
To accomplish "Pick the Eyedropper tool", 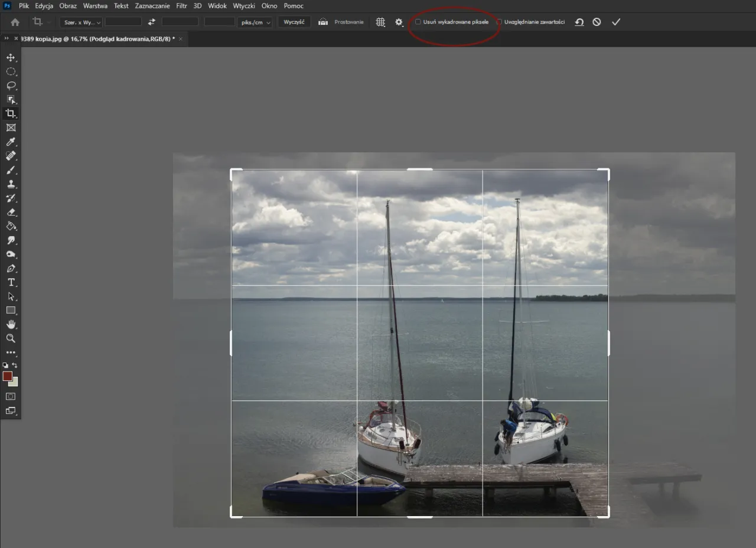I will [x=11, y=142].
